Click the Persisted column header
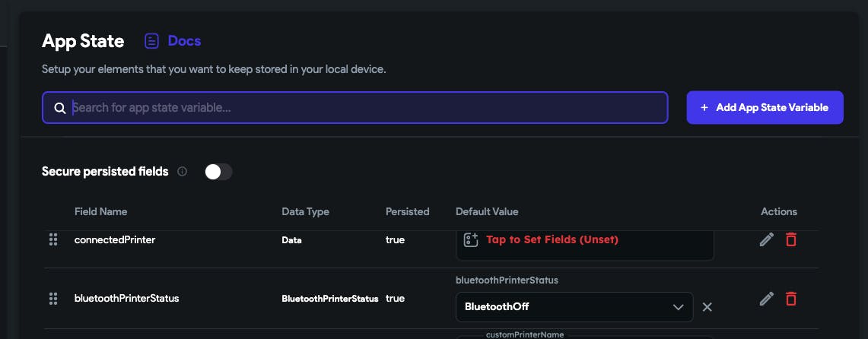 (x=408, y=211)
